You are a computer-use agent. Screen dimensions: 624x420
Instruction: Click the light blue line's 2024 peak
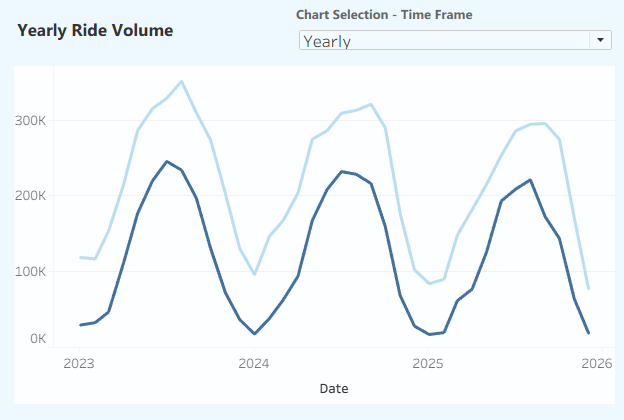coord(371,104)
